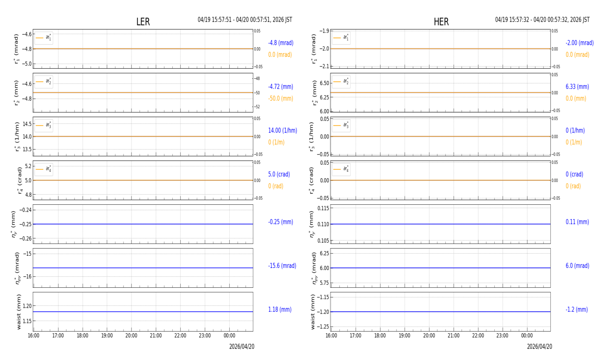The height and width of the screenshot is (364, 595).
Task: Click the orange 0 (rad) value beside HER
Action: pyautogui.click(x=573, y=186)
